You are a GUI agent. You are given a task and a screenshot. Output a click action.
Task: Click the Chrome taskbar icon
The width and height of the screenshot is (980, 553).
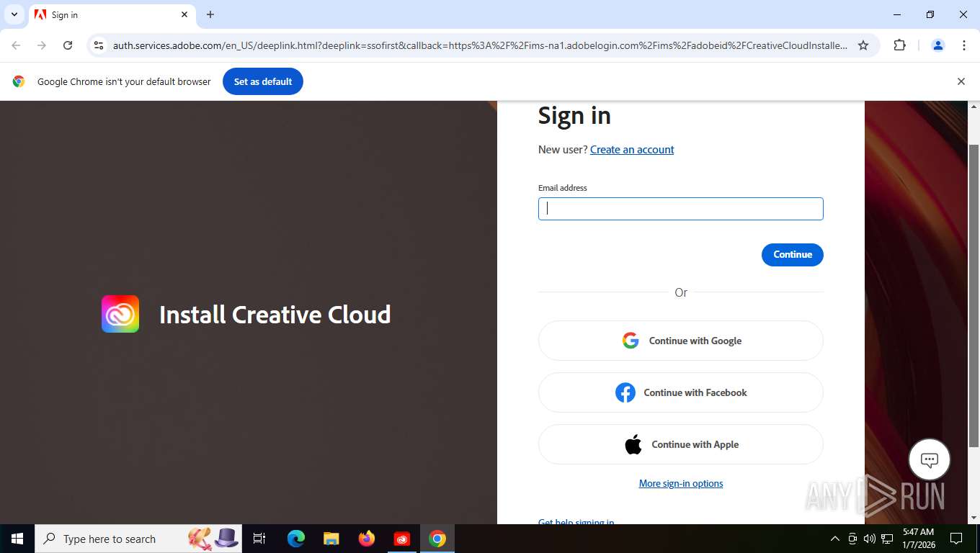click(x=437, y=539)
